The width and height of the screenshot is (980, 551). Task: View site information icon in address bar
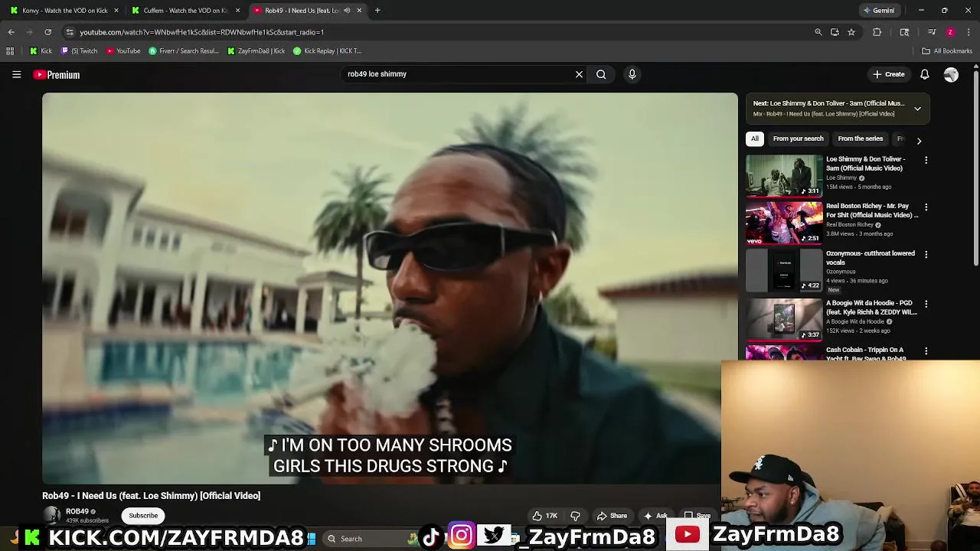point(70,32)
